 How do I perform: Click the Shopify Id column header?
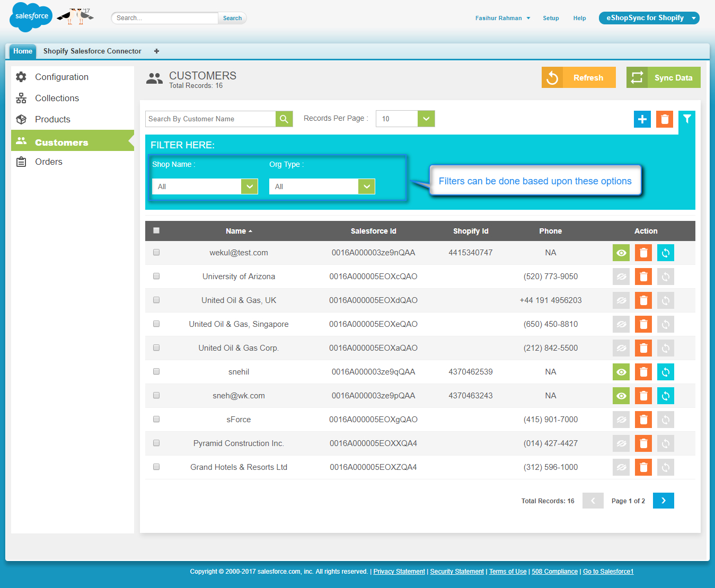tap(471, 231)
